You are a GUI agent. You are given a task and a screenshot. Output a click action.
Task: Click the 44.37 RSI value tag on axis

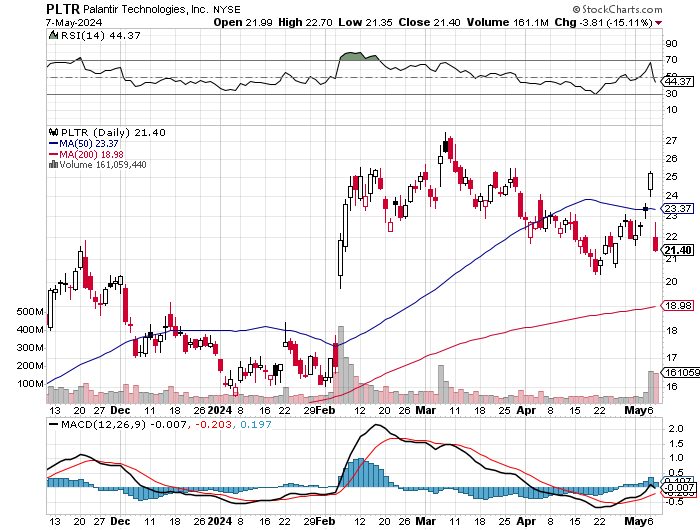point(677,81)
